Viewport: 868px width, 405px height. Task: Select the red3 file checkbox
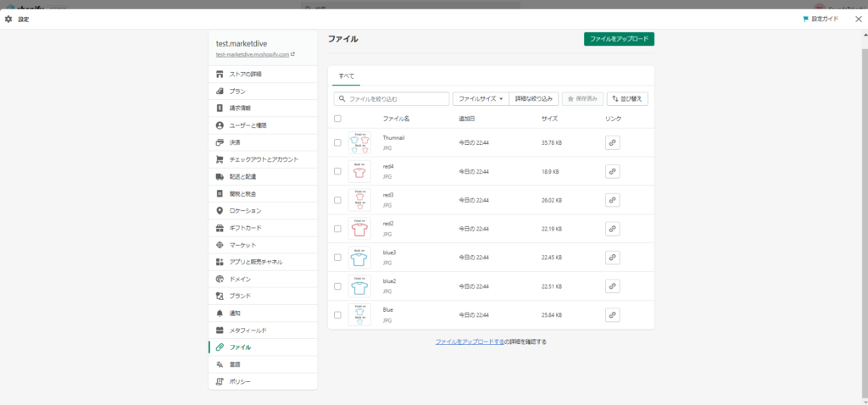click(337, 200)
